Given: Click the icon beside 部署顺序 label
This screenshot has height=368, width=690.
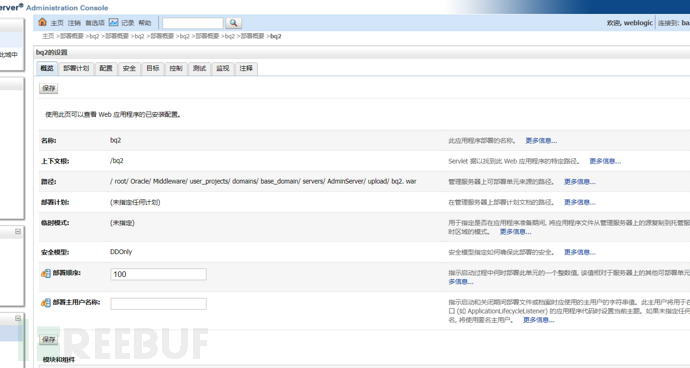Looking at the screenshot, I should (x=46, y=273).
